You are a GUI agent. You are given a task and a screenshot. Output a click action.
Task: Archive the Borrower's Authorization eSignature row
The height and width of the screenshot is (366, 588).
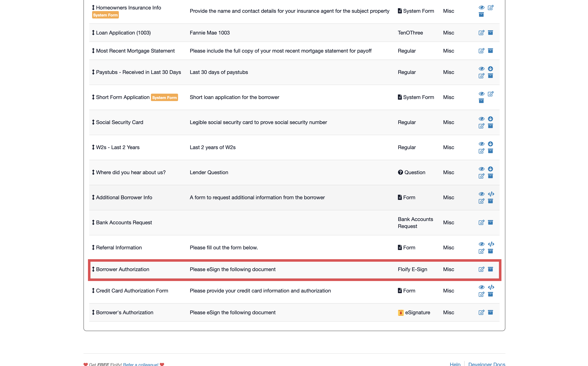(490, 312)
